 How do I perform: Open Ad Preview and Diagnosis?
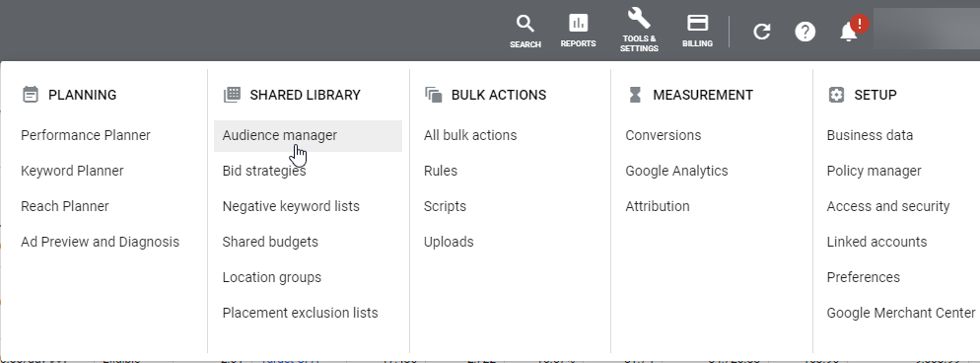pyautogui.click(x=100, y=242)
